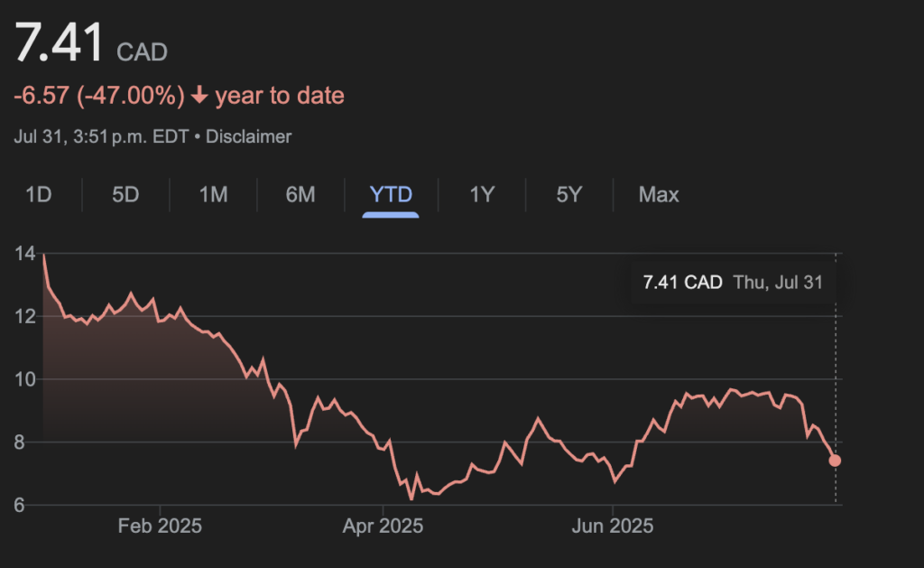
Task: Click the 7.41 CAD chart tooltip
Action: pos(732,283)
